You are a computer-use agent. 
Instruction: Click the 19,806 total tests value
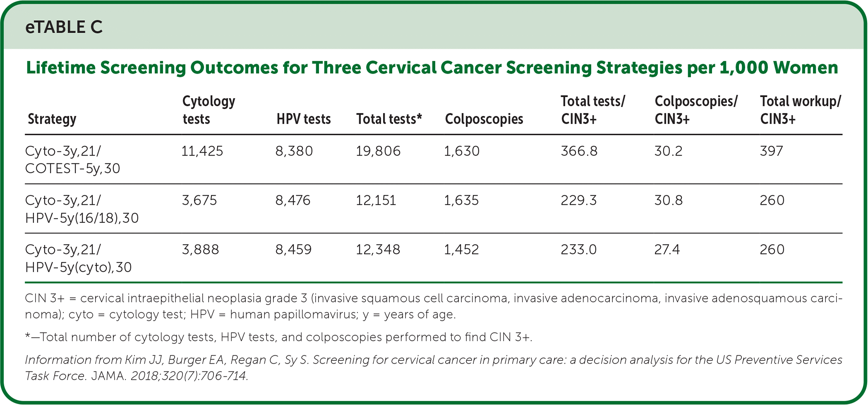[x=378, y=151]
